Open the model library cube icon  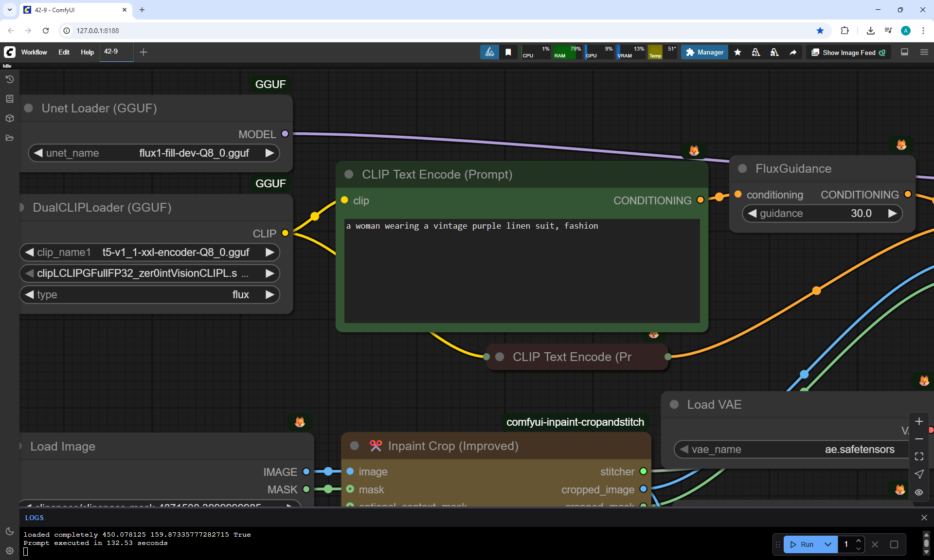(x=10, y=118)
